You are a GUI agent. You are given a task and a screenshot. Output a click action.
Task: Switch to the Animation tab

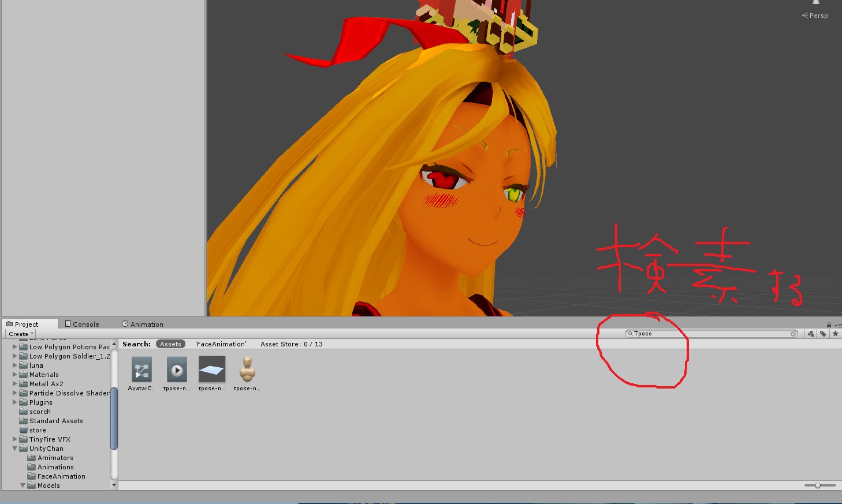143,324
